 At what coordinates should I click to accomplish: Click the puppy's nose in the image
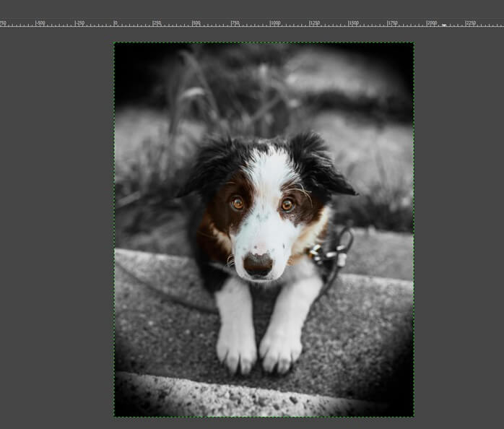[x=258, y=264]
